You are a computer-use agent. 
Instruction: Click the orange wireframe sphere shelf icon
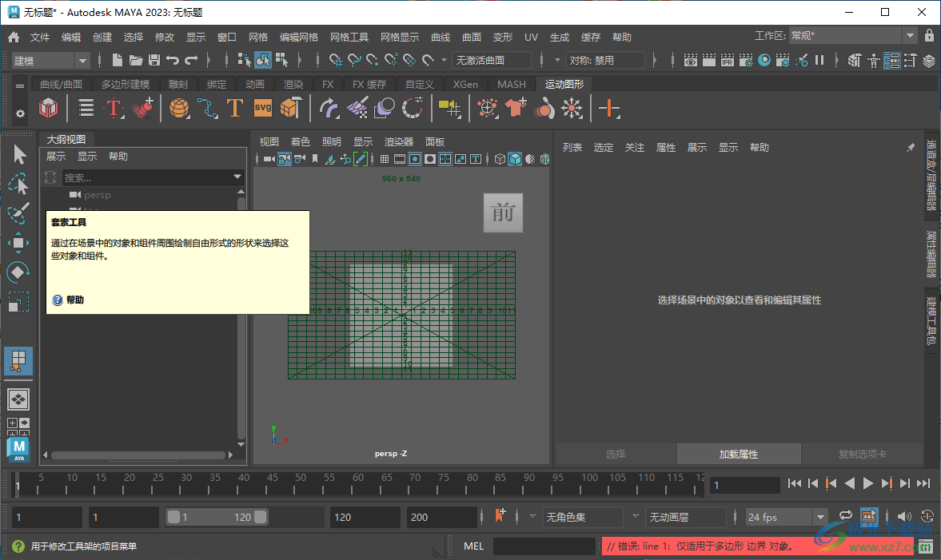pyautogui.click(x=179, y=108)
